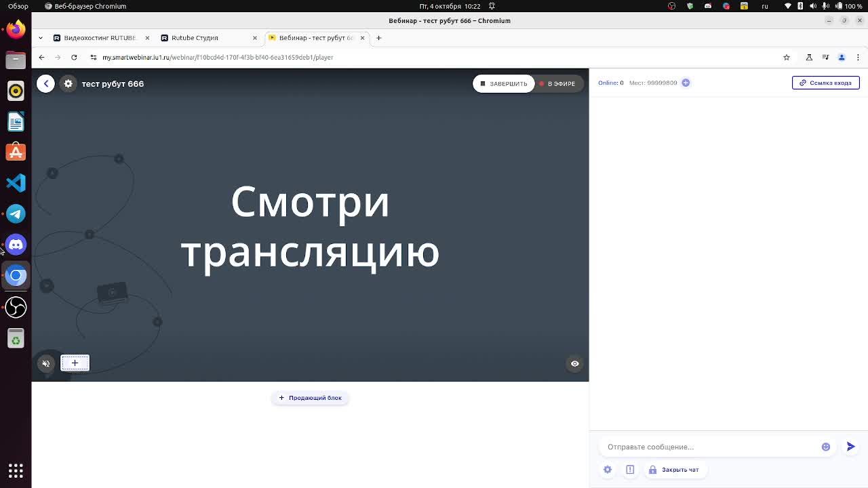Open webinar settings gear next to title
This screenshot has width=868, height=488.
[x=68, y=83]
